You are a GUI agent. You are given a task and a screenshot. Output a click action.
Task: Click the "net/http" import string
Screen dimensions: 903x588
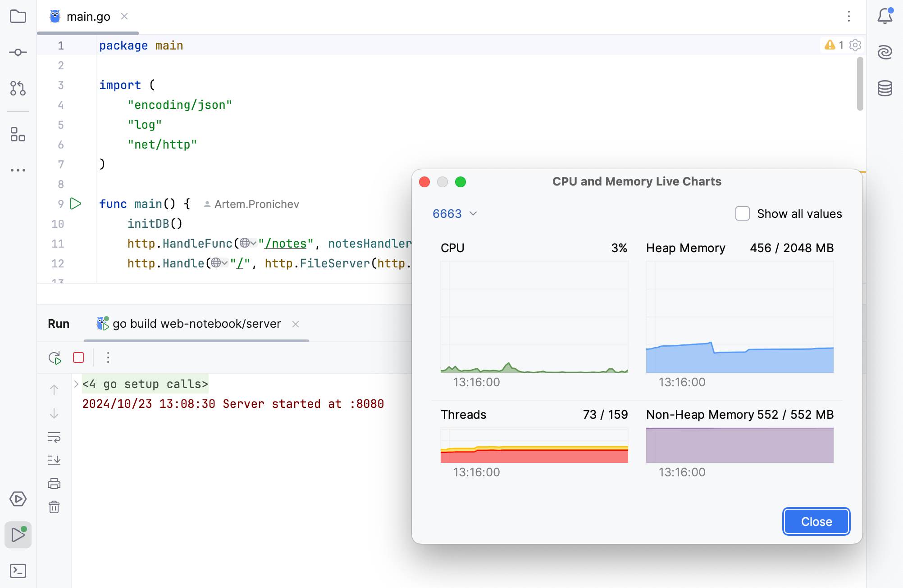(x=162, y=145)
